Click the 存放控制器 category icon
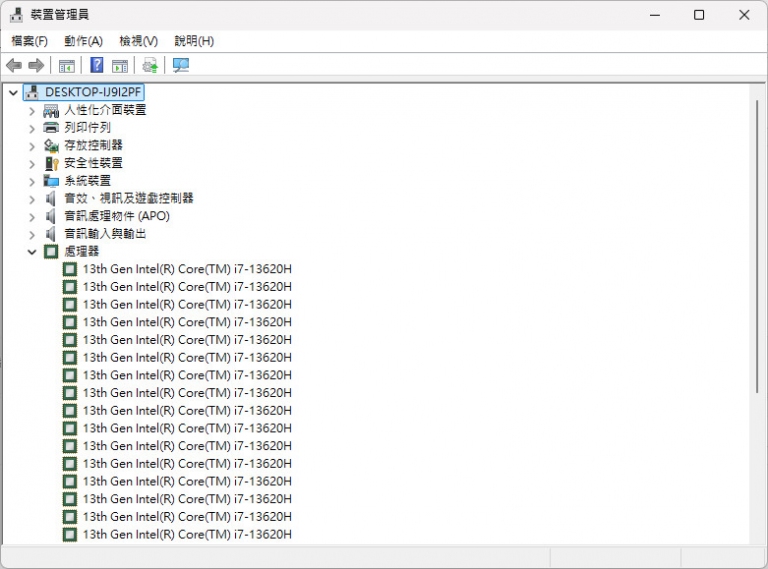 51,145
